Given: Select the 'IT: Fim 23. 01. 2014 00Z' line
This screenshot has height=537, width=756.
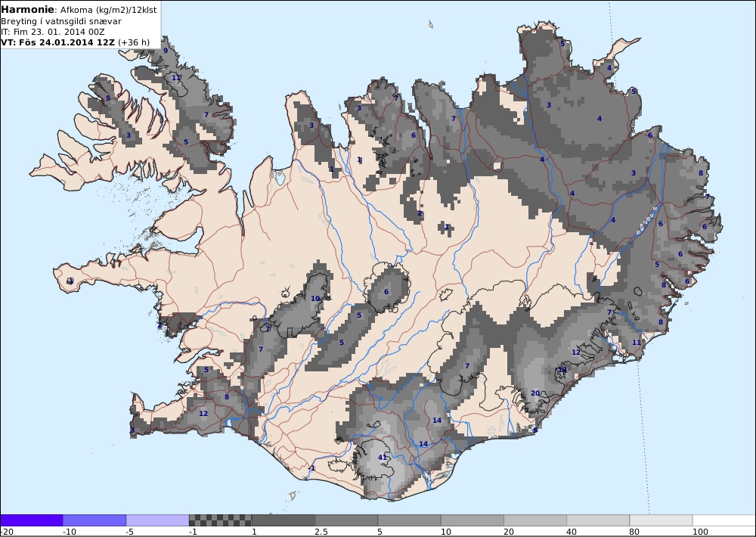Looking at the screenshot, I should (x=53, y=32).
